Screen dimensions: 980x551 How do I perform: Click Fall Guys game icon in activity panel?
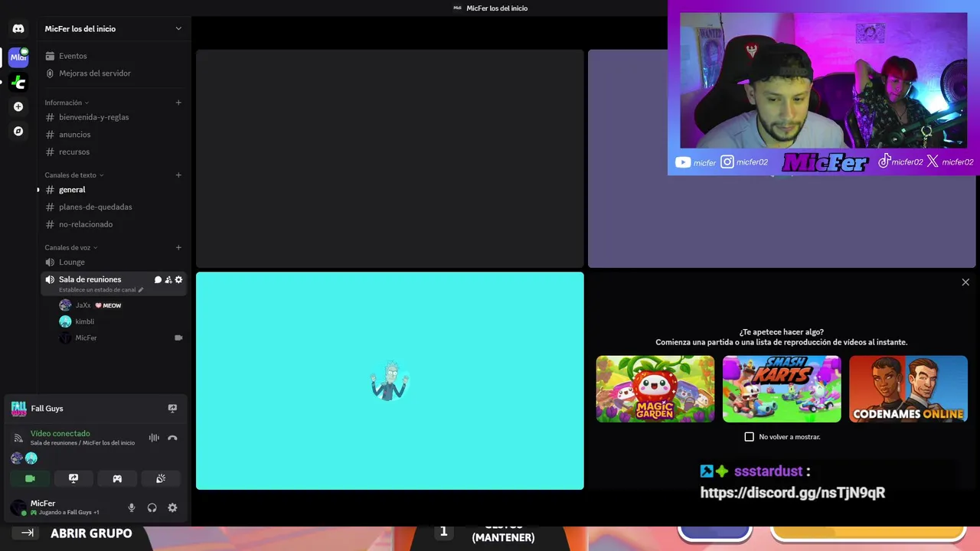[18, 409]
